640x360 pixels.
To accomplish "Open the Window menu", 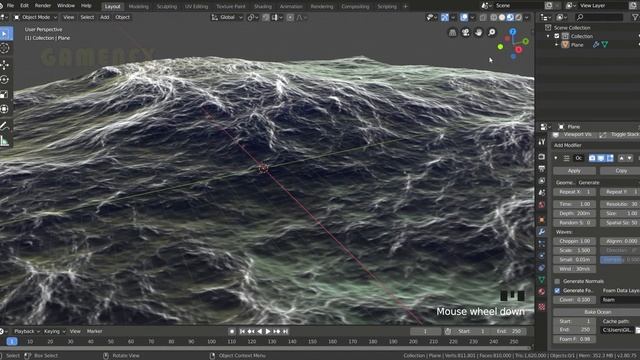I will click(66, 6).
